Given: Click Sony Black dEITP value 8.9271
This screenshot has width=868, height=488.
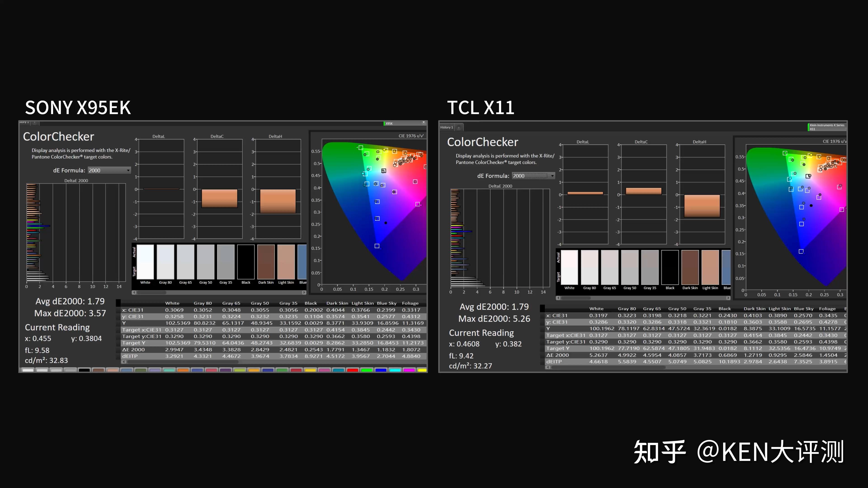Looking at the screenshot, I should pyautogui.click(x=314, y=356).
